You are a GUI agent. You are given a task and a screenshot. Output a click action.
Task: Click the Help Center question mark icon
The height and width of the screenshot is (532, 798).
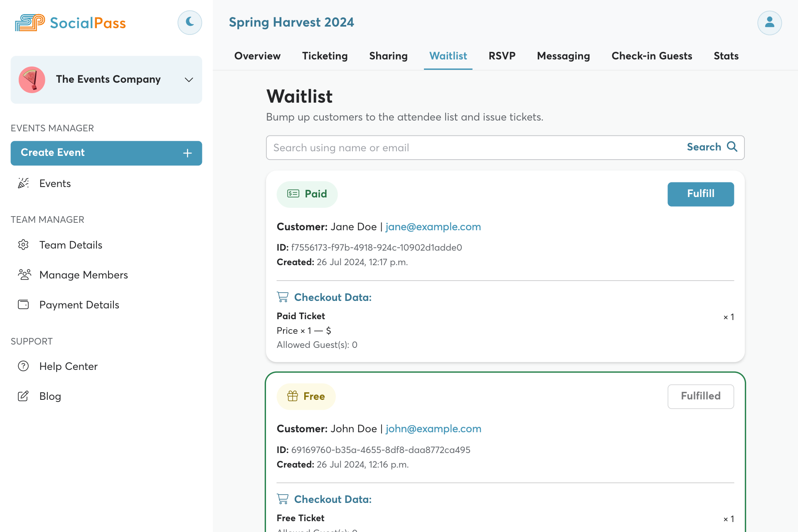point(24,366)
